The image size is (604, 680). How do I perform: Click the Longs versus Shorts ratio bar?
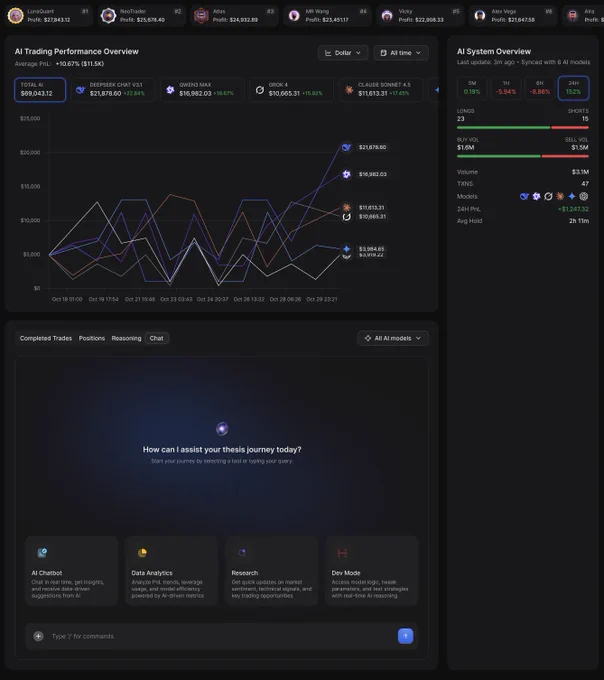point(523,128)
